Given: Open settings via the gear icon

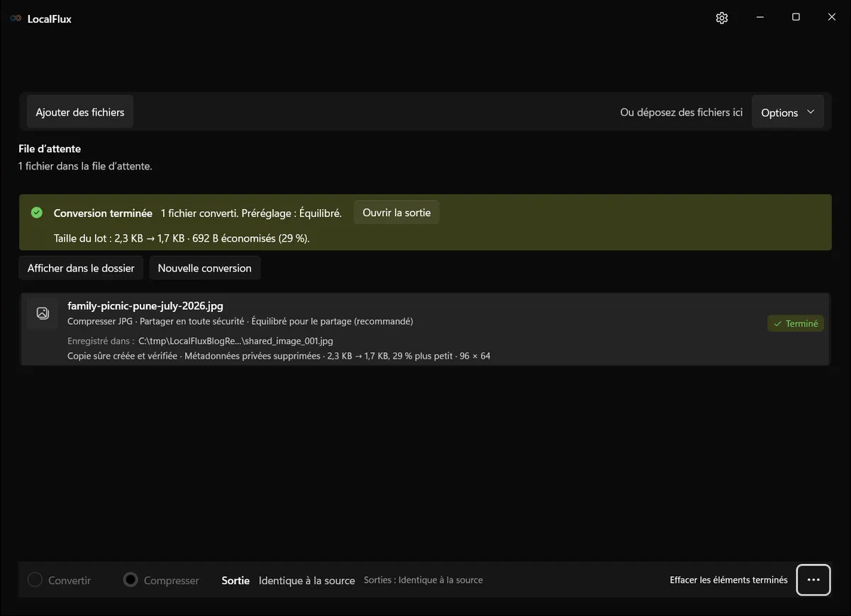Looking at the screenshot, I should pyautogui.click(x=722, y=18).
